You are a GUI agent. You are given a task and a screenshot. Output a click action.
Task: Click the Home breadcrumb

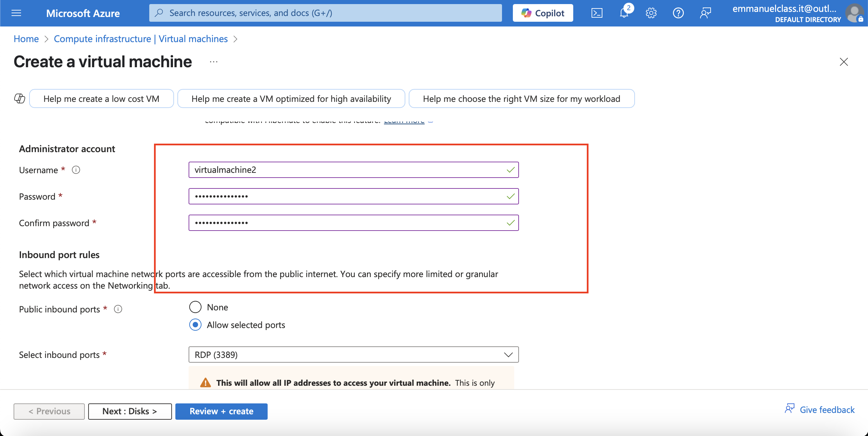point(26,39)
